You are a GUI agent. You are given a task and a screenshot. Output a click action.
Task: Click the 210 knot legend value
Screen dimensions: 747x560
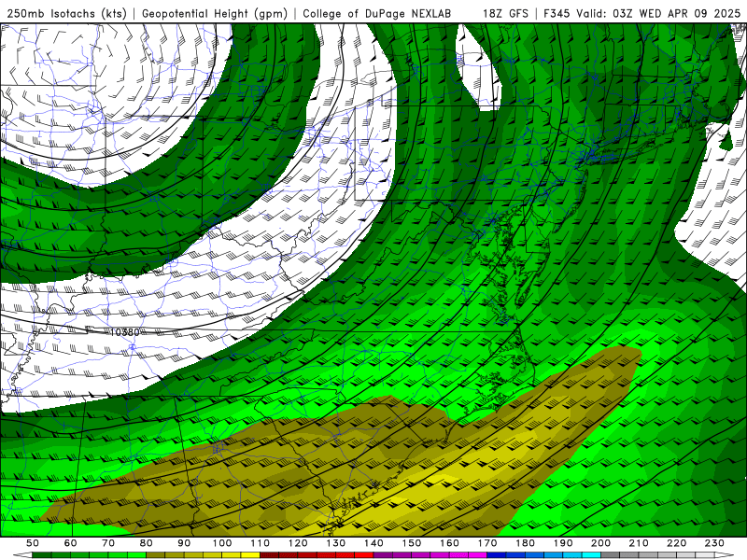coord(640,543)
